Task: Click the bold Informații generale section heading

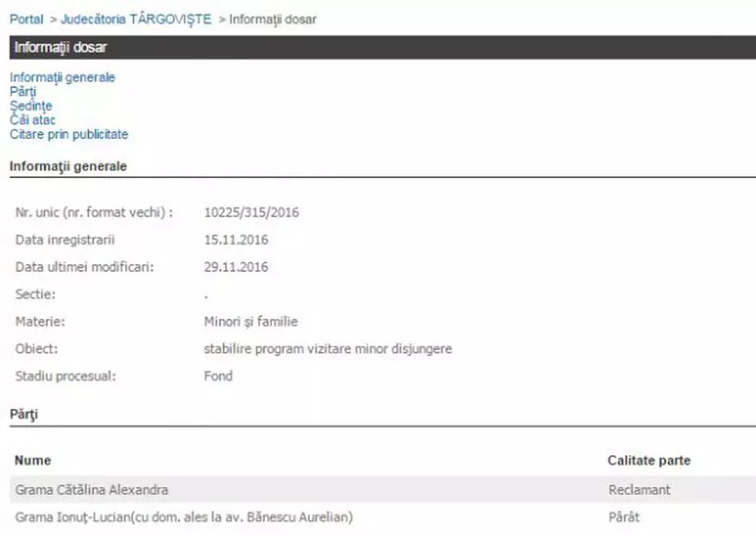Action: (69, 166)
